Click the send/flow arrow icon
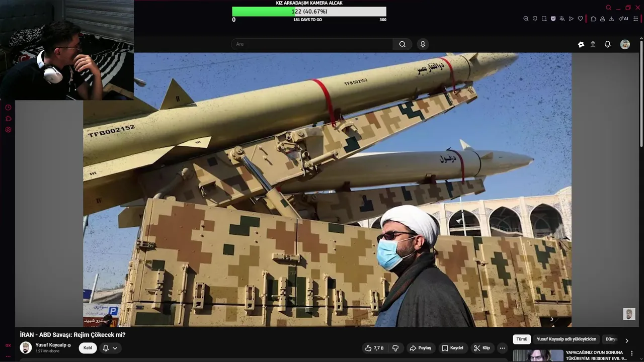This screenshot has width=644, height=362. pyautogui.click(x=571, y=19)
